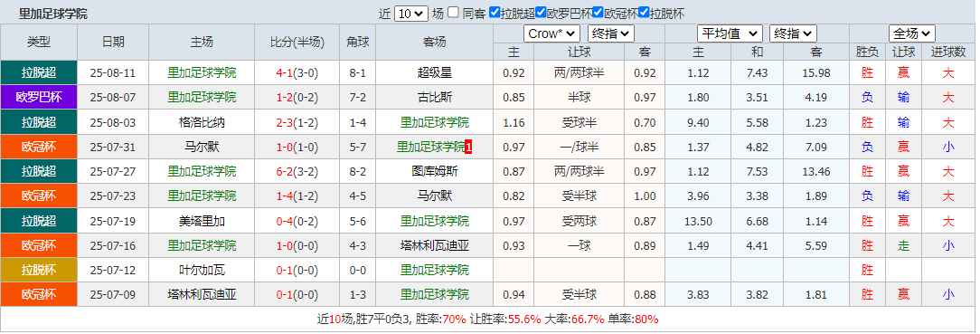980x334 pixels.
Task: Click the 欧罗巴杯 league tag
Action: click(39, 98)
